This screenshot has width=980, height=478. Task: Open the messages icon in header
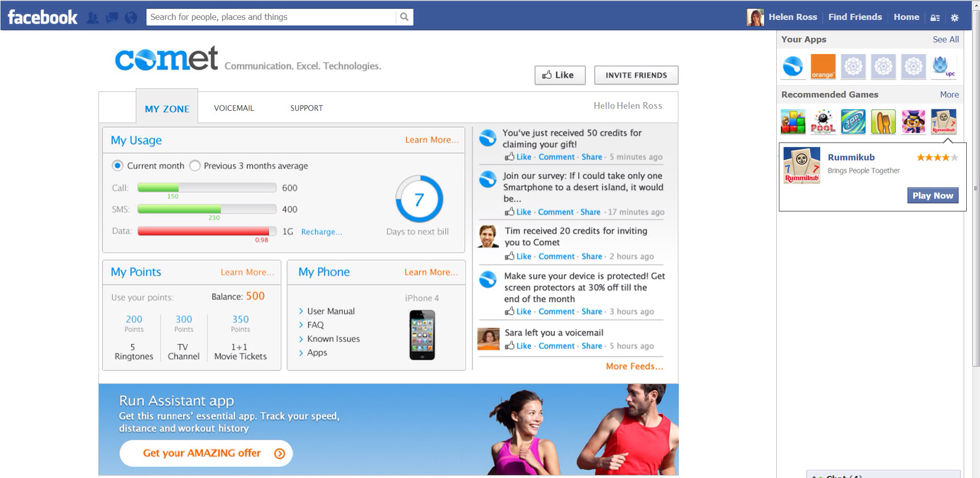(112, 18)
